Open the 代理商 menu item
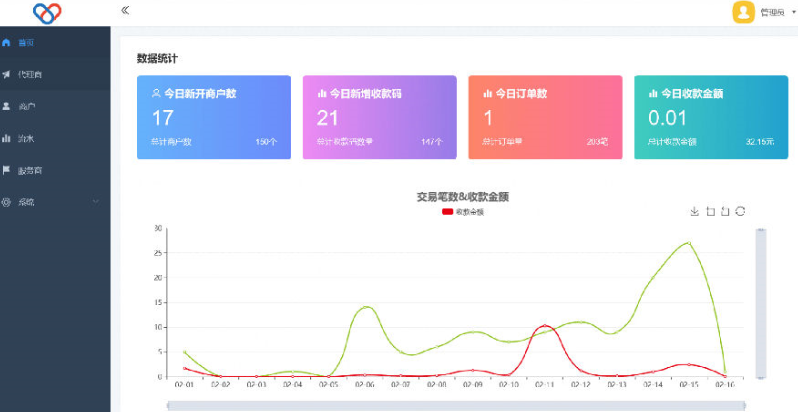The height and width of the screenshot is (412, 798). [x=30, y=74]
